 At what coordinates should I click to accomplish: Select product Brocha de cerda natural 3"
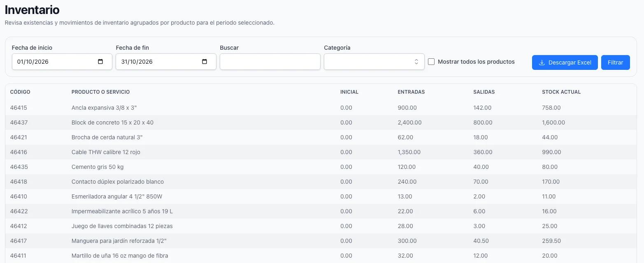pyautogui.click(x=107, y=137)
